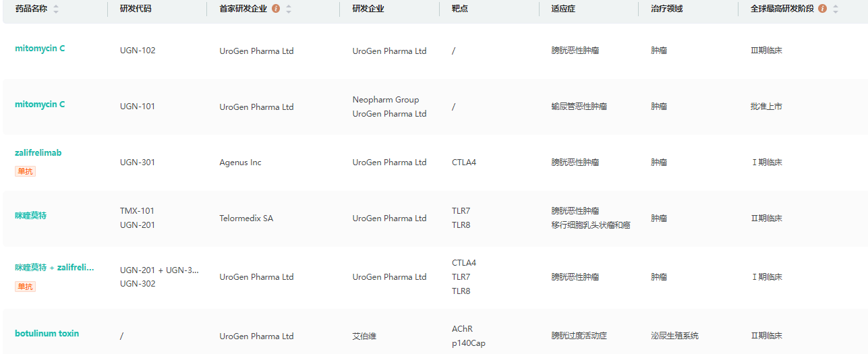Click the 治疗领域 column header
This screenshot has width=868, height=354.
666,9
